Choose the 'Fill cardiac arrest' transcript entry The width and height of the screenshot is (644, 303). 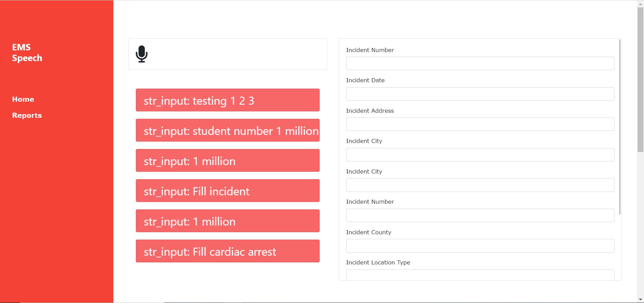228,251
